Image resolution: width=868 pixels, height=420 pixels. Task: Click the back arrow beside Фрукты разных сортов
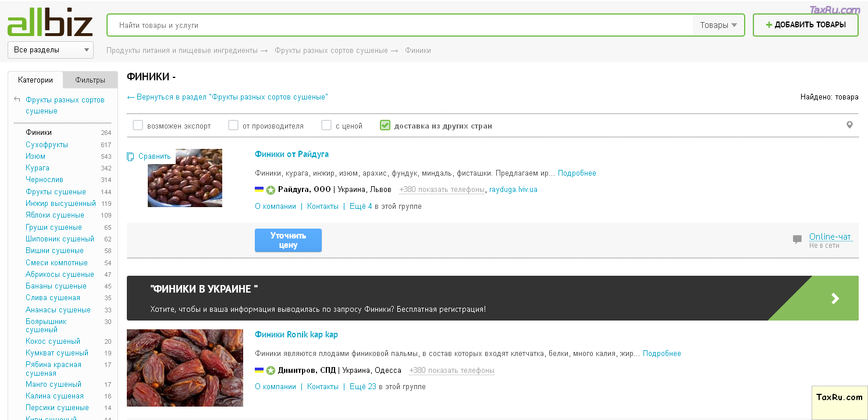[17, 100]
